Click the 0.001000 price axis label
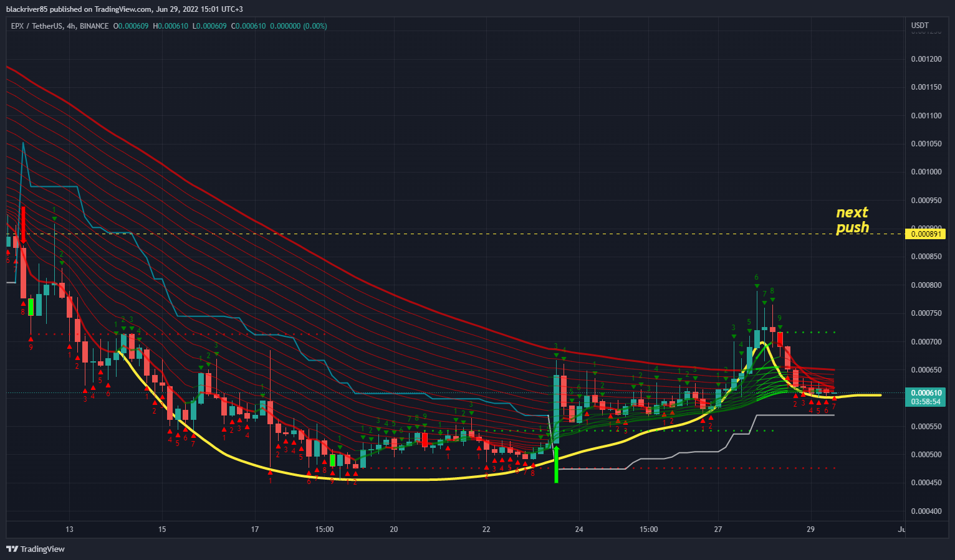 926,172
